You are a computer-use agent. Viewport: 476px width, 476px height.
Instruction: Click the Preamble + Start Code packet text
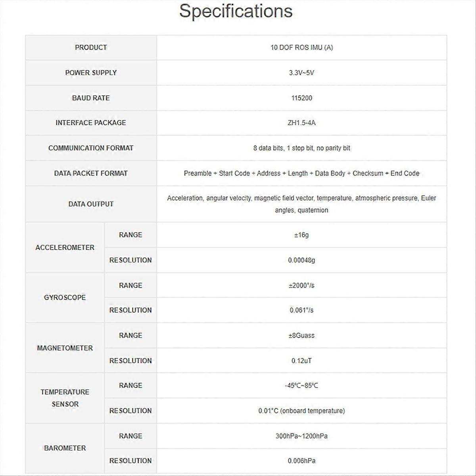(x=301, y=173)
